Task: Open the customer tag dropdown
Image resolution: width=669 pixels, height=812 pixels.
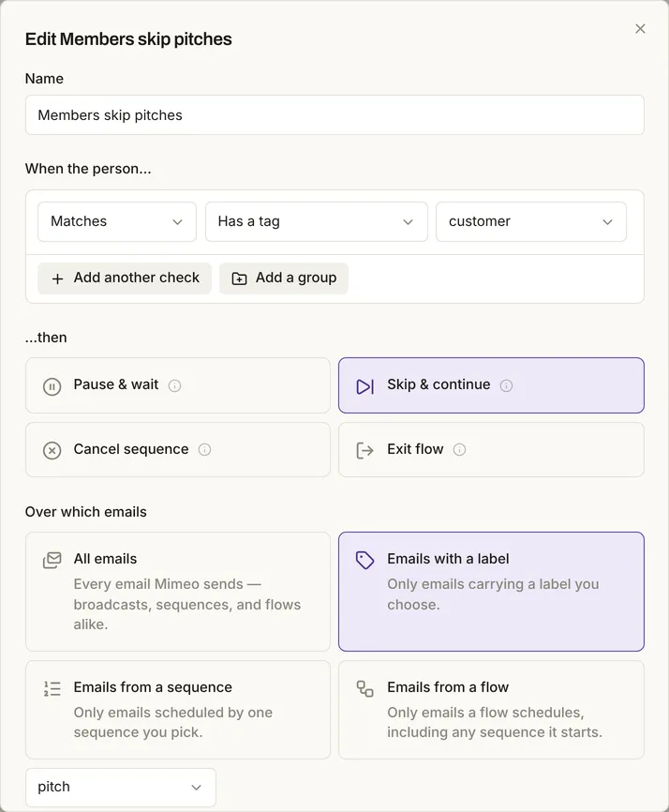Action: [x=531, y=221]
